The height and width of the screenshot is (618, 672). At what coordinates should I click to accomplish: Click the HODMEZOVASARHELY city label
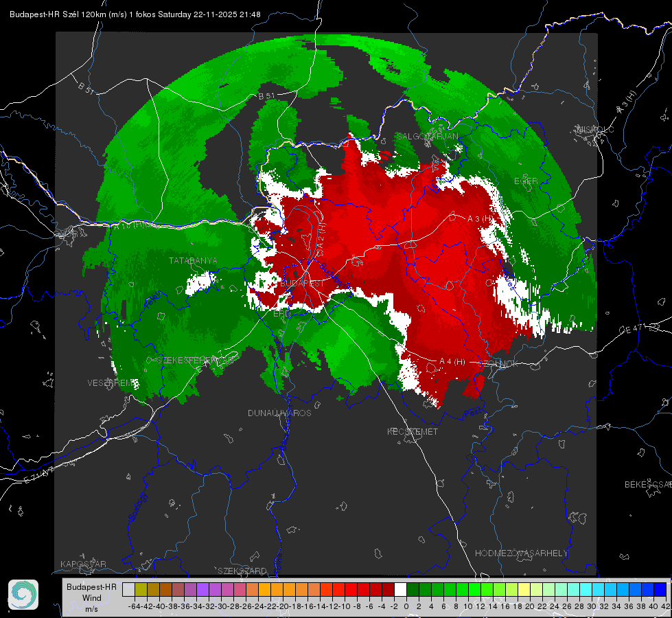(x=521, y=553)
